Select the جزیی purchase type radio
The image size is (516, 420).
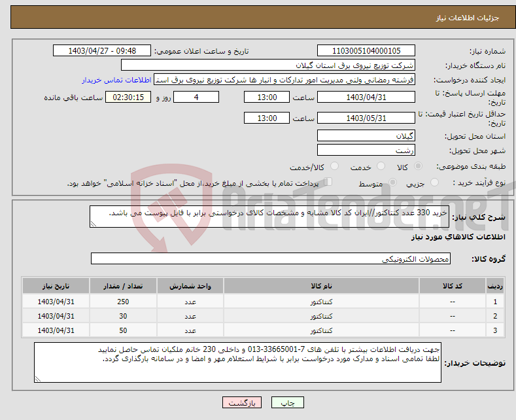[434, 183]
